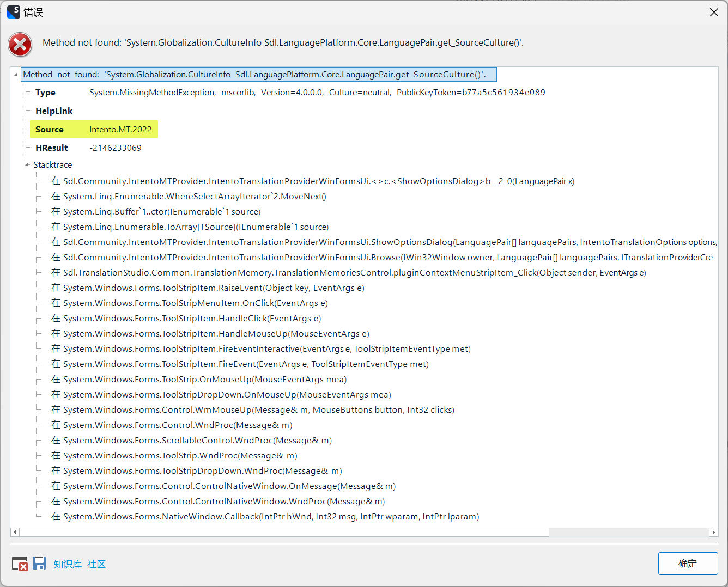
Task: Click the Trados app icon in title bar
Action: [x=14, y=12]
